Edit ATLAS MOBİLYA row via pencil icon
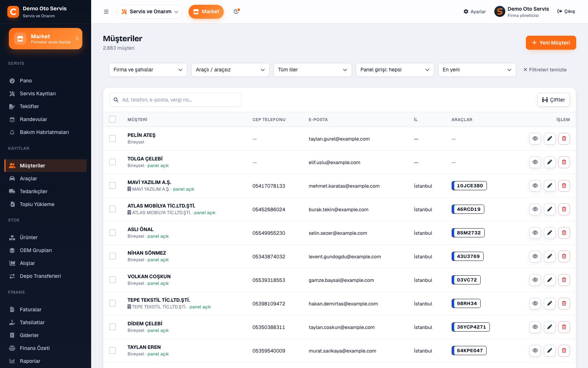The width and height of the screenshot is (588, 368). tap(549, 209)
